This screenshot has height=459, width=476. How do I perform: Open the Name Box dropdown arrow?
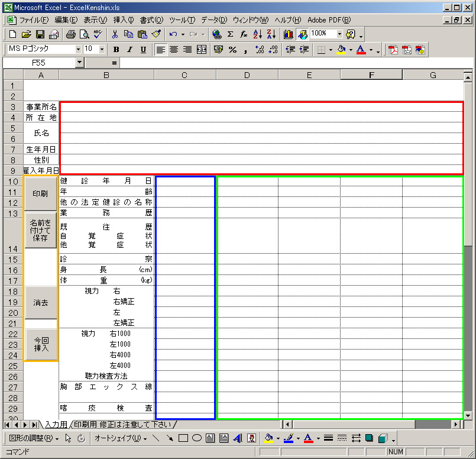point(80,62)
